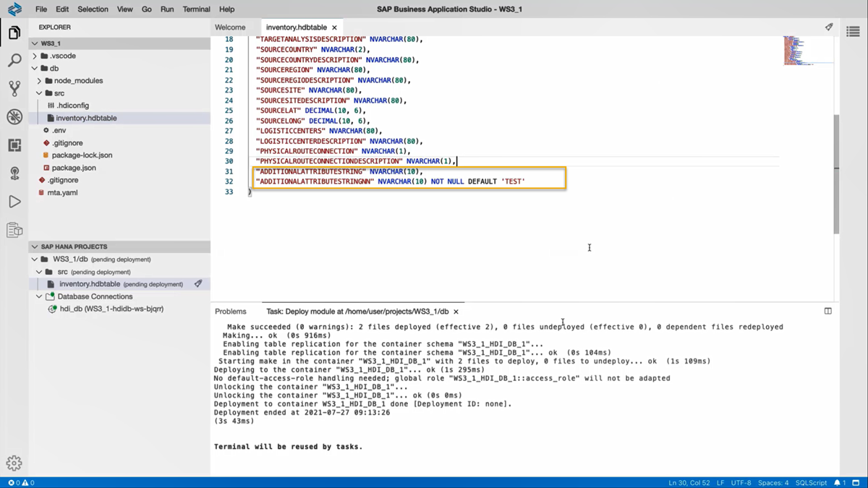
Task: Click the EXPLORER panel header
Action: coord(55,27)
